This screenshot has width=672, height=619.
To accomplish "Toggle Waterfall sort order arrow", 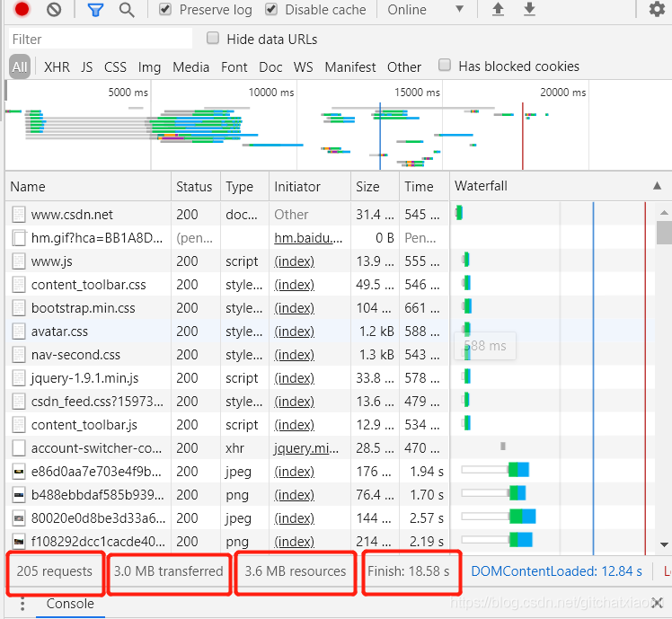I will 657,186.
